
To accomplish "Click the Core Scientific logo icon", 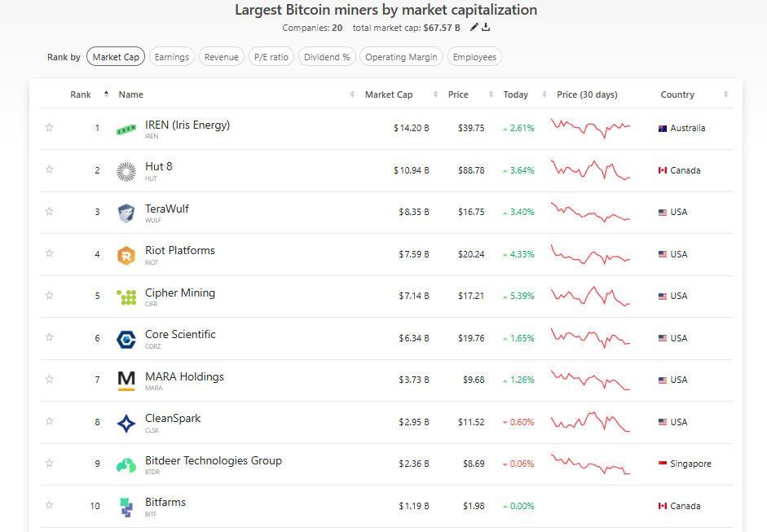I will (x=126, y=340).
